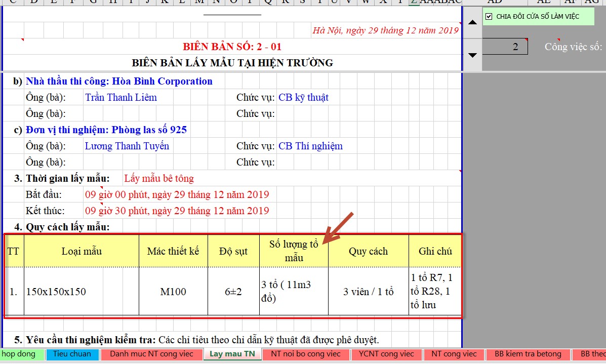Select the Hà Nội date cell

pyautogui.click(x=385, y=30)
